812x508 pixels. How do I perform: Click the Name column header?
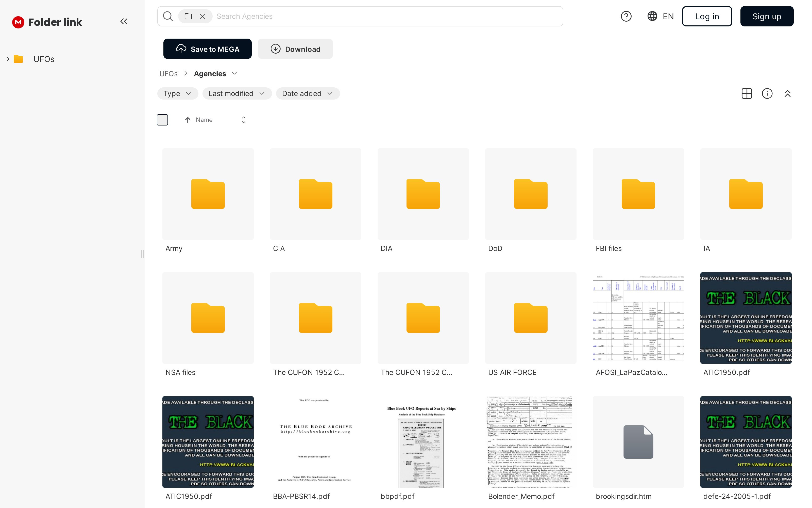(204, 120)
